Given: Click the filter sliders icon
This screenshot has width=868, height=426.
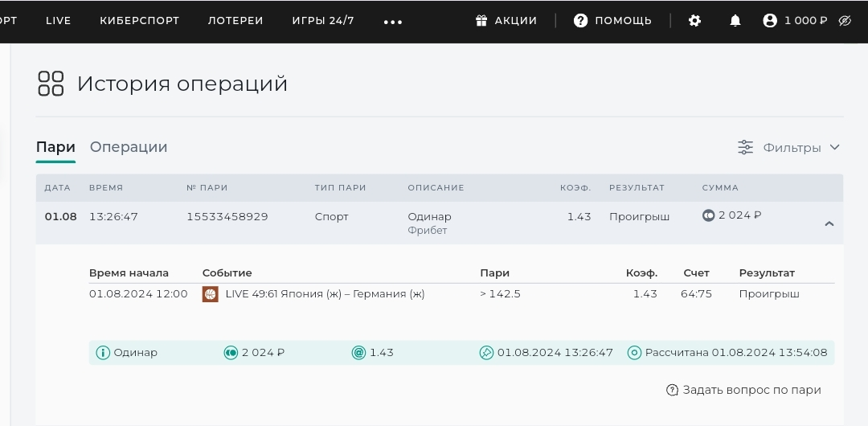Looking at the screenshot, I should click(x=746, y=147).
